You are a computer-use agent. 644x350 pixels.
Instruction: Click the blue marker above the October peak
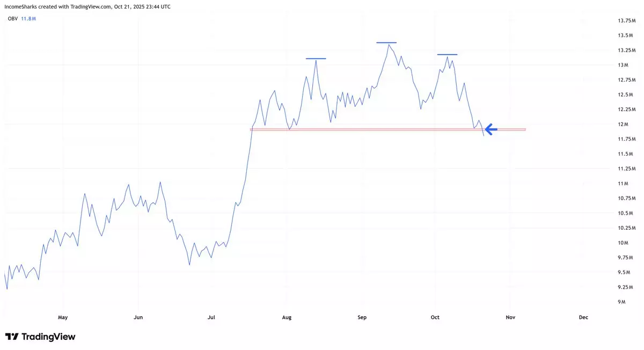(x=447, y=54)
